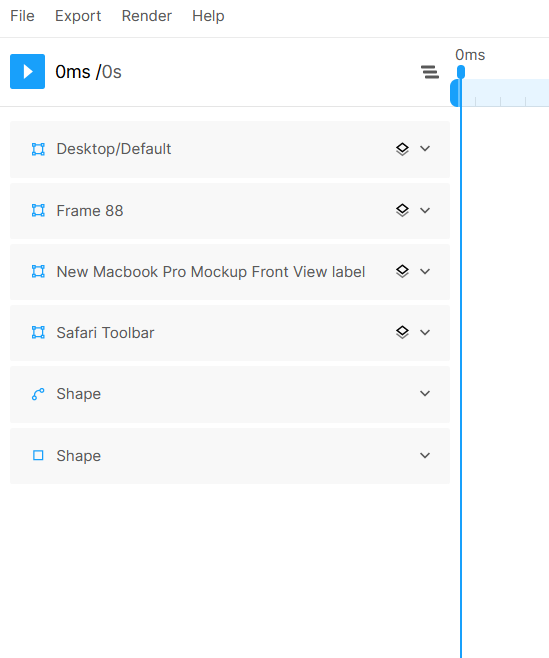Click the vector path icon of first Shape
The width and height of the screenshot is (549, 658).
click(x=38, y=394)
